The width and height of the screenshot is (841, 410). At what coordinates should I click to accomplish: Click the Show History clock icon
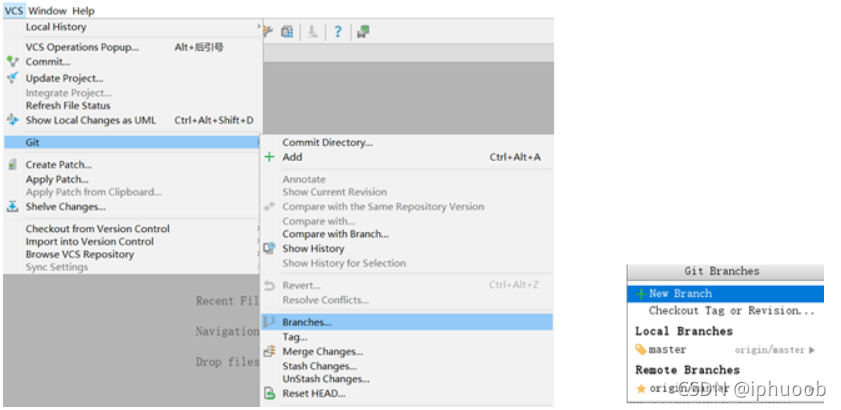(x=269, y=248)
